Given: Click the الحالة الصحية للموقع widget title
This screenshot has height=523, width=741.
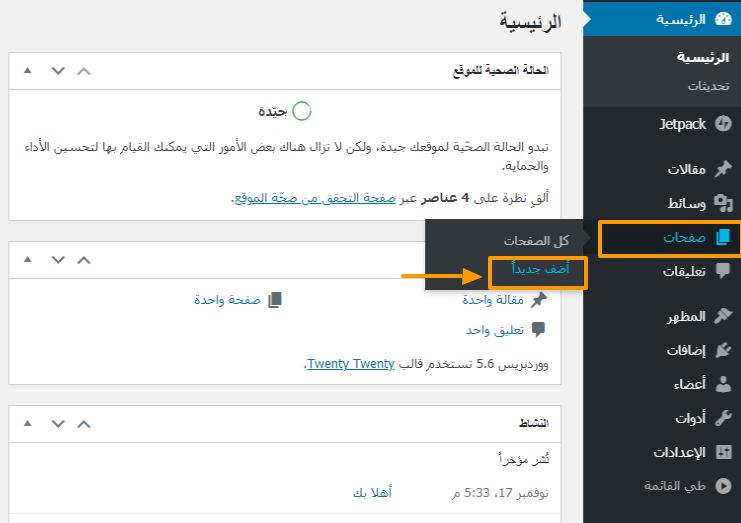Looking at the screenshot, I should coord(500,70).
